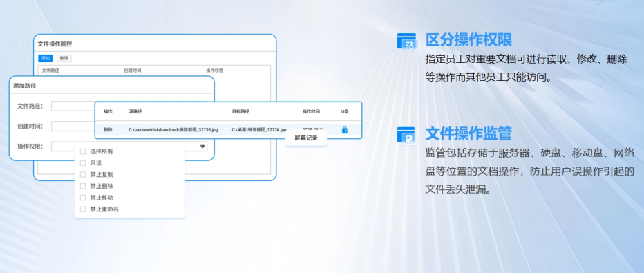The width and height of the screenshot is (644, 273).
Task: Click the 目标路径 column header
Action: point(240,111)
